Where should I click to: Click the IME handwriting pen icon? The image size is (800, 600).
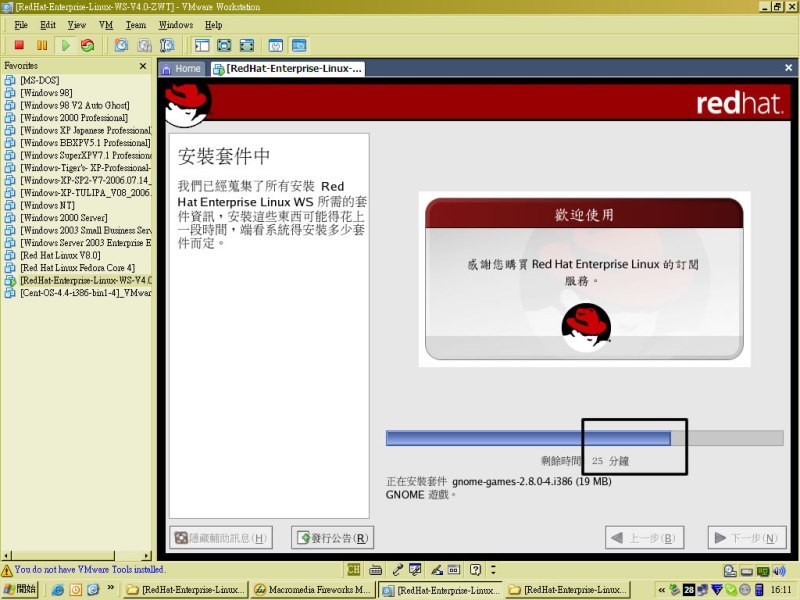(x=437, y=569)
